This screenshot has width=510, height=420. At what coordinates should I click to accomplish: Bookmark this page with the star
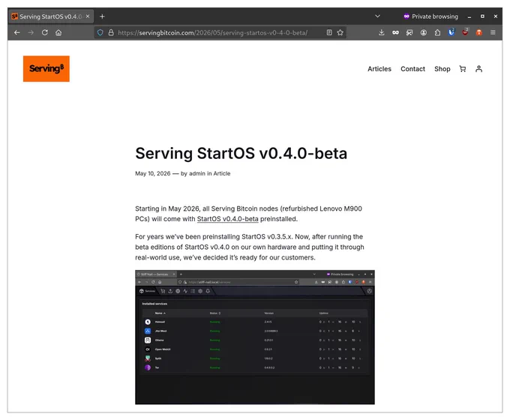(340, 32)
